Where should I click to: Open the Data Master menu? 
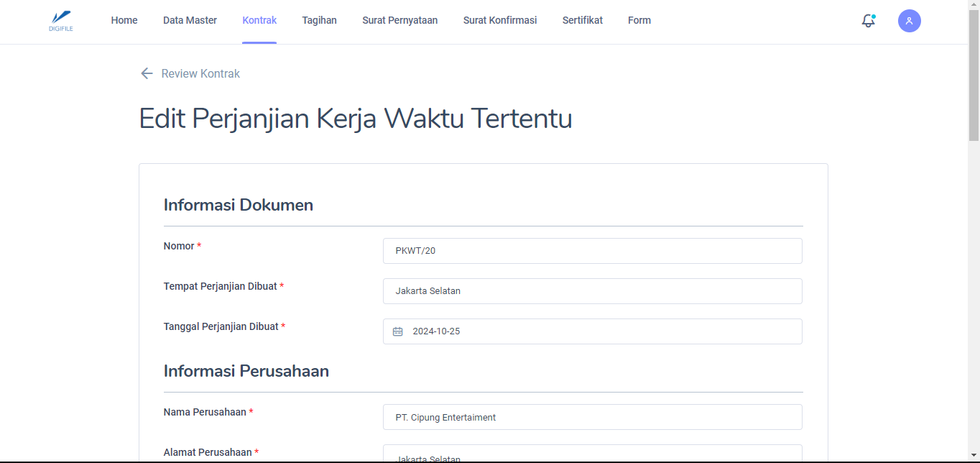point(190,20)
